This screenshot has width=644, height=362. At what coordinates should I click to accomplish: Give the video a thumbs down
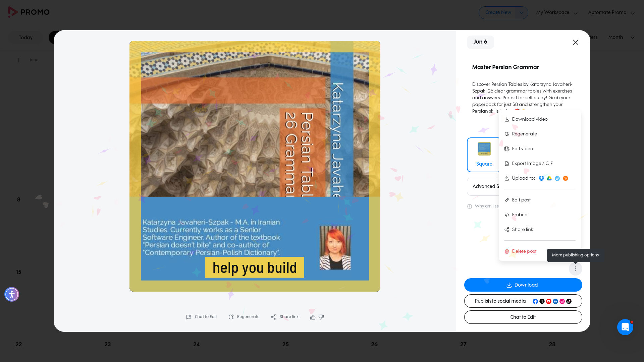(321, 317)
